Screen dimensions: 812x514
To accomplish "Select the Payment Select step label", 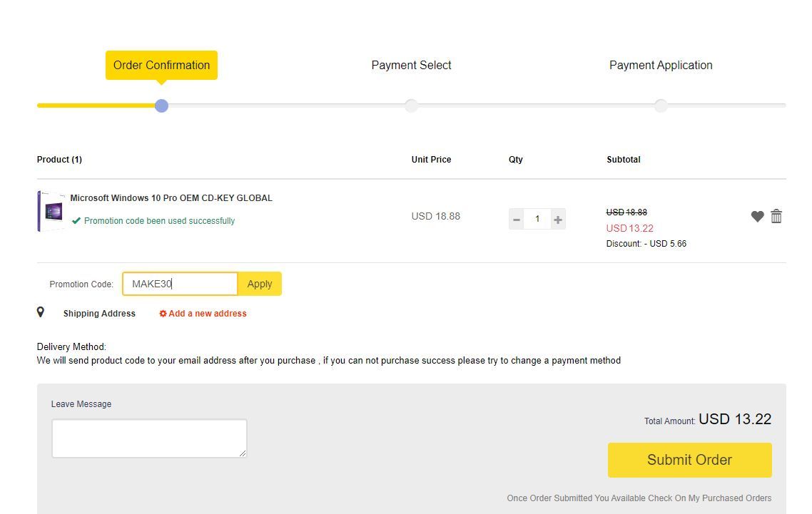I will 411,65.
